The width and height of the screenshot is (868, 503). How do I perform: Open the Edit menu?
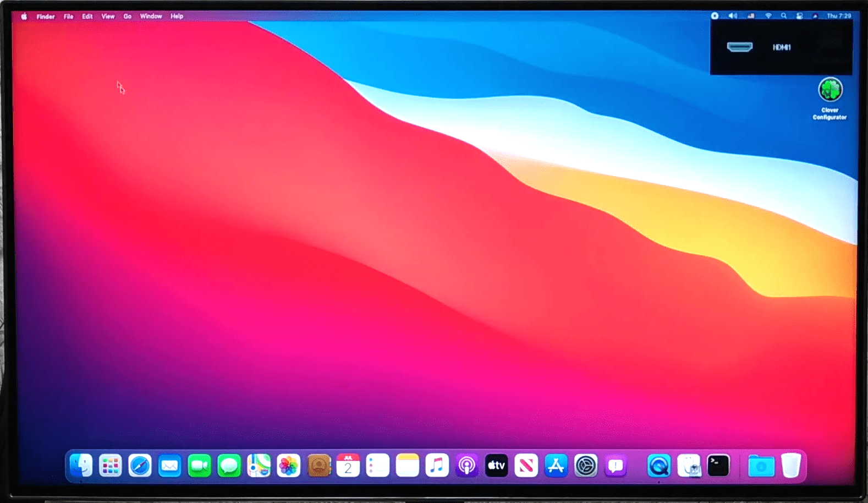pos(87,17)
